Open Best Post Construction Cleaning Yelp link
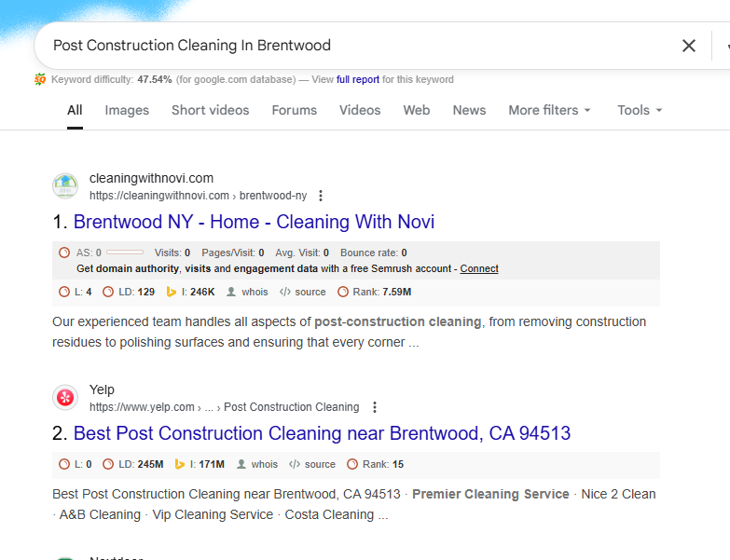The width and height of the screenshot is (730, 560). click(322, 433)
